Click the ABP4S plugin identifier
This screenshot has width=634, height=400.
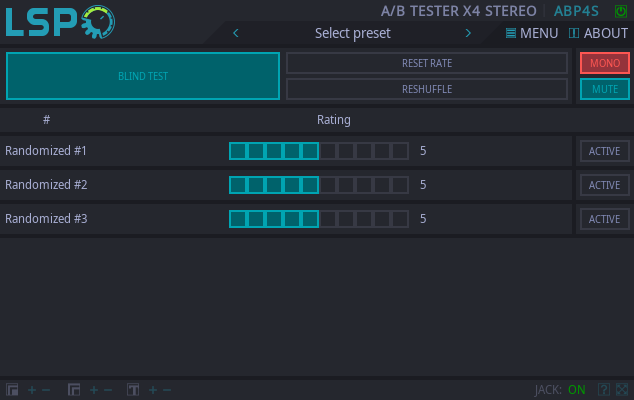(576, 11)
